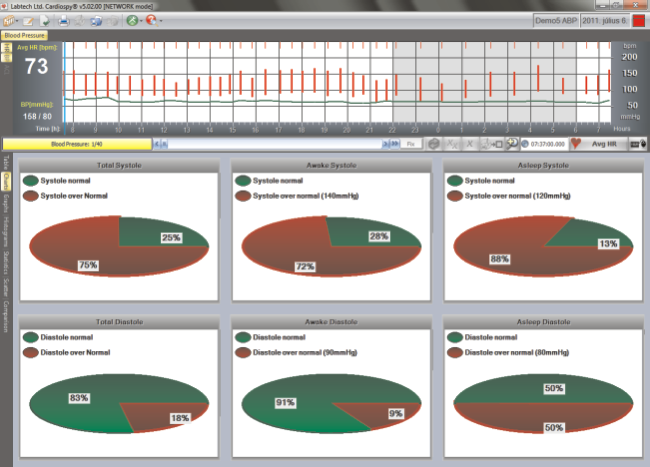
Task: Click the grayed cube icon next to Fix
Action: (434, 144)
